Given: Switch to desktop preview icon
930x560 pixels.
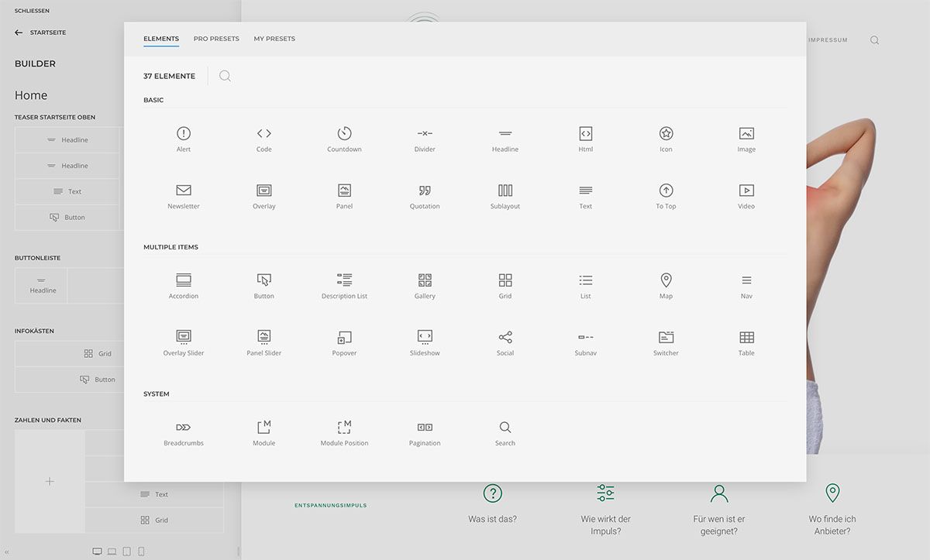Looking at the screenshot, I should pos(97,551).
